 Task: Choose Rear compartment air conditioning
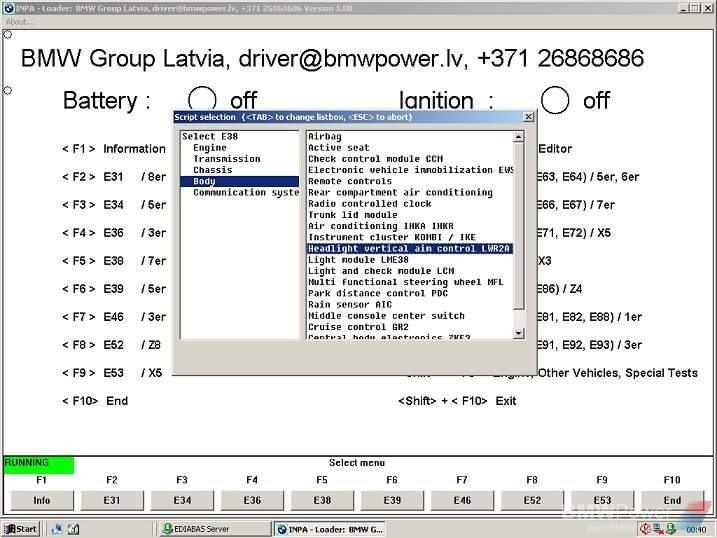400,192
